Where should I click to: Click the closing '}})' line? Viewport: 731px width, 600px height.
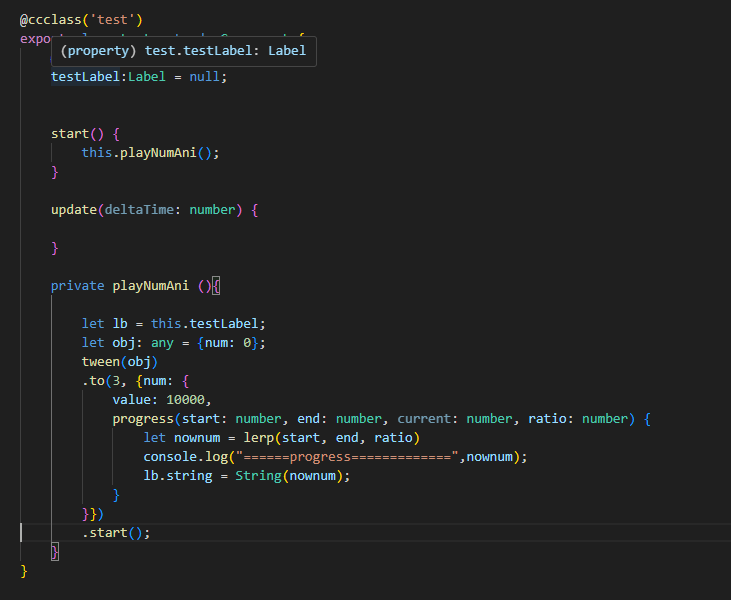click(x=93, y=514)
